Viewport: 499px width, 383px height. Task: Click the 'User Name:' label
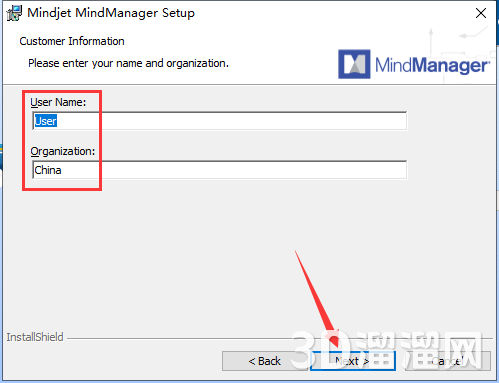coord(58,102)
